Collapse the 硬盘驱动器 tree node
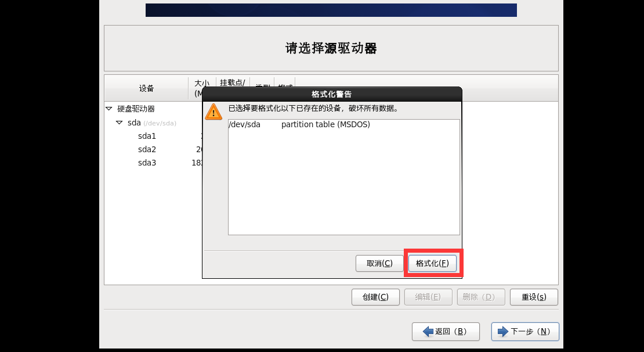Viewport: 644px width, 352px height. click(109, 109)
